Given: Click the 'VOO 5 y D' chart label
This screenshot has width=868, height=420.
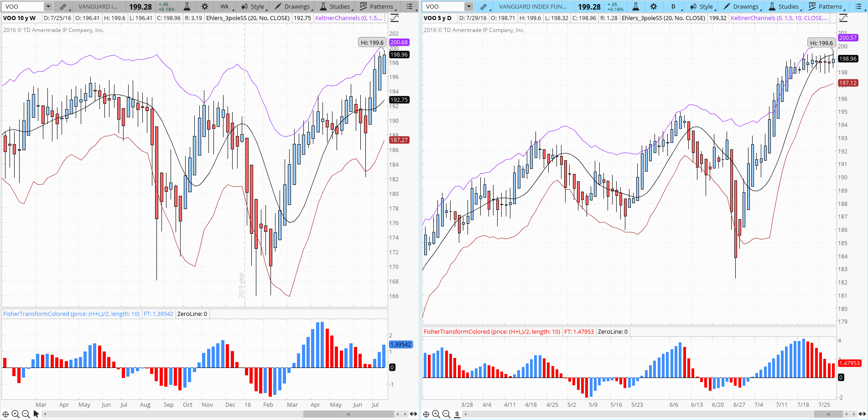Looking at the screenshot, I should [x=437, y=18].
